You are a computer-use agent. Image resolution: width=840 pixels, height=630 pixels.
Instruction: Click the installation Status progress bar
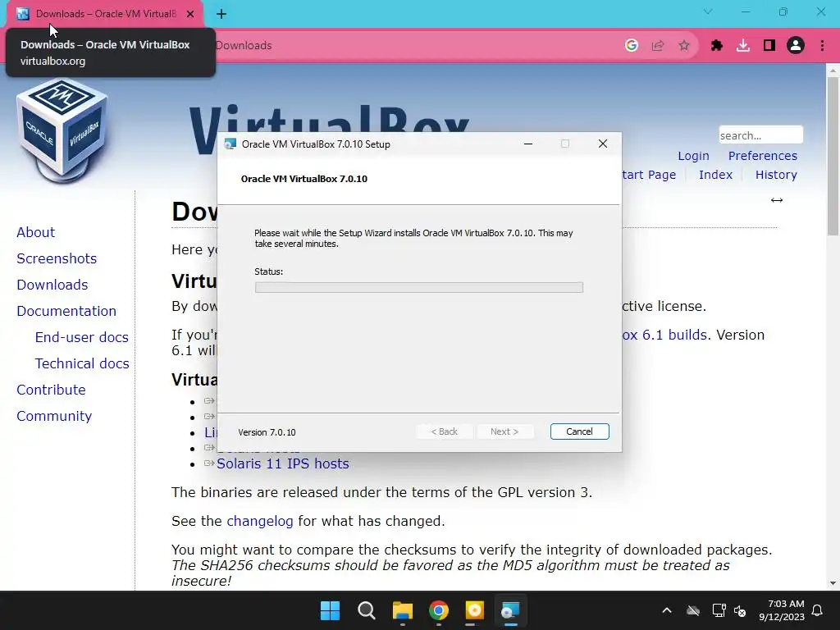click(419, 288)
